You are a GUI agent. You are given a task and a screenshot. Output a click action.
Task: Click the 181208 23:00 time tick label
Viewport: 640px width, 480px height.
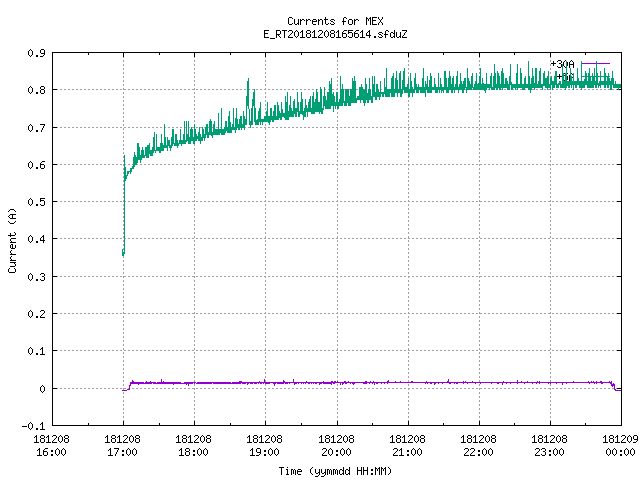[x=549, y=446]
